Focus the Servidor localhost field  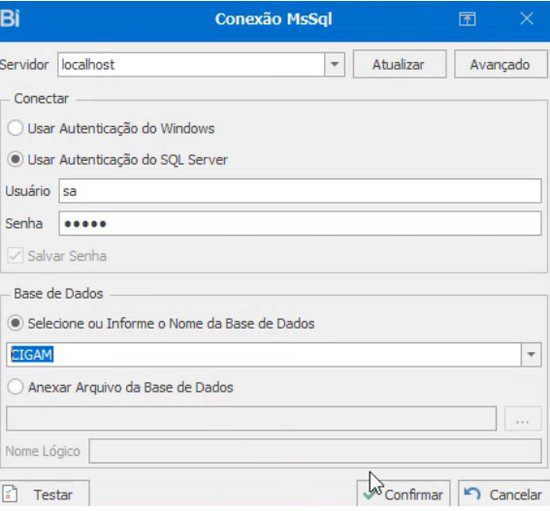point(191,65)
